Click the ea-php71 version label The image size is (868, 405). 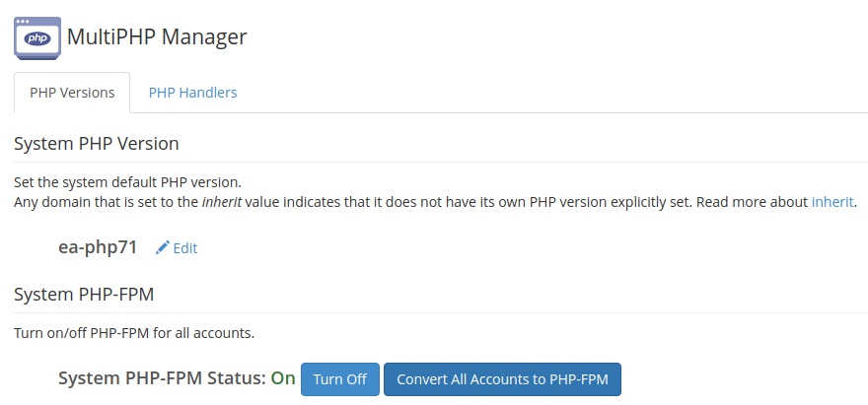(98, 247)
